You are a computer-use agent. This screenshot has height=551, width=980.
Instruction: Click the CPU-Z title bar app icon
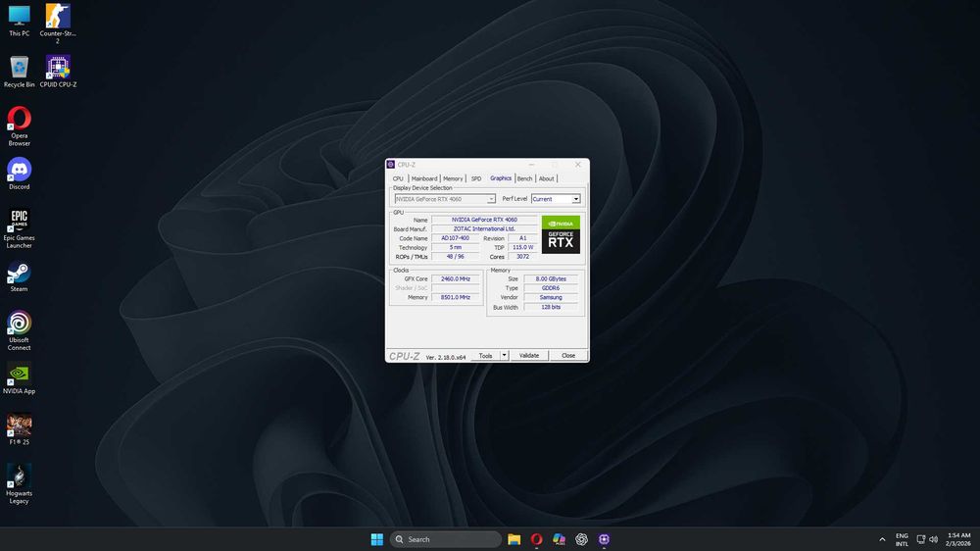click(x=391, y=165)
